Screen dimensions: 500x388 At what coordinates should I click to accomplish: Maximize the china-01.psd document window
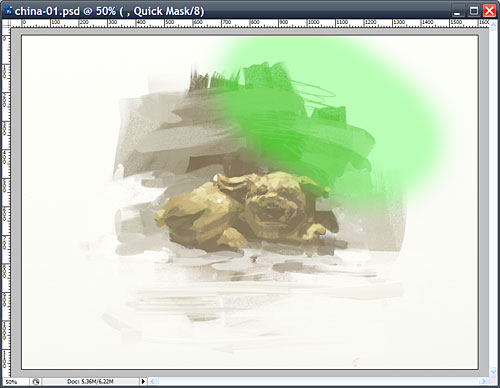point(473,11)
